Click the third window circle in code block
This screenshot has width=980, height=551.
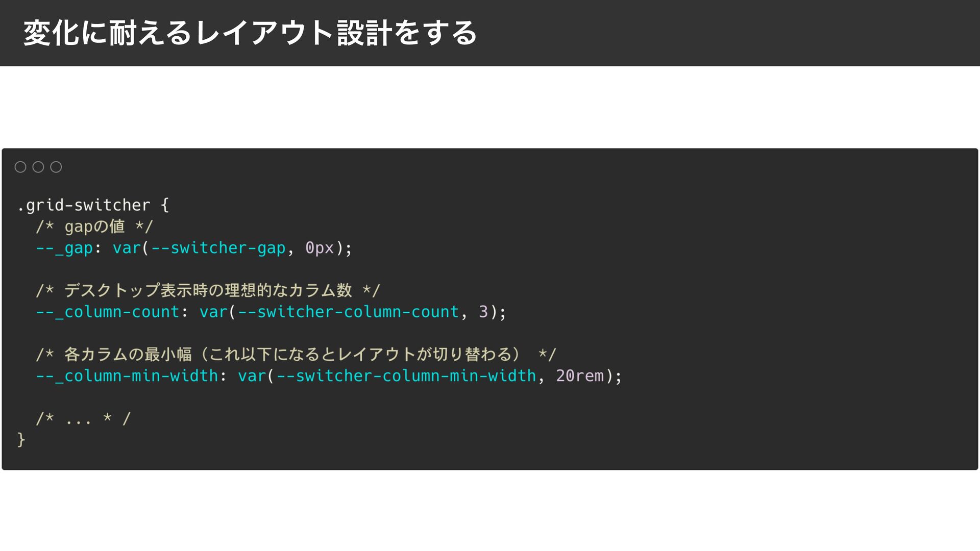click(x=56, y=167)
